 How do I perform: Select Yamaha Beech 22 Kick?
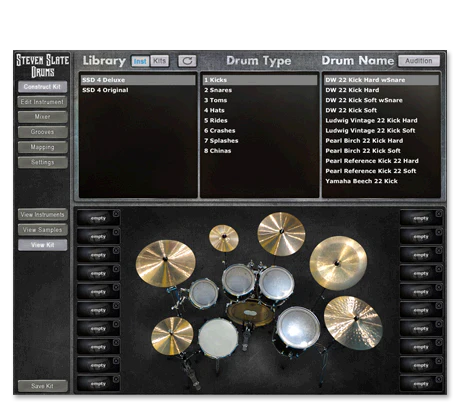click(x=381, y=181)
